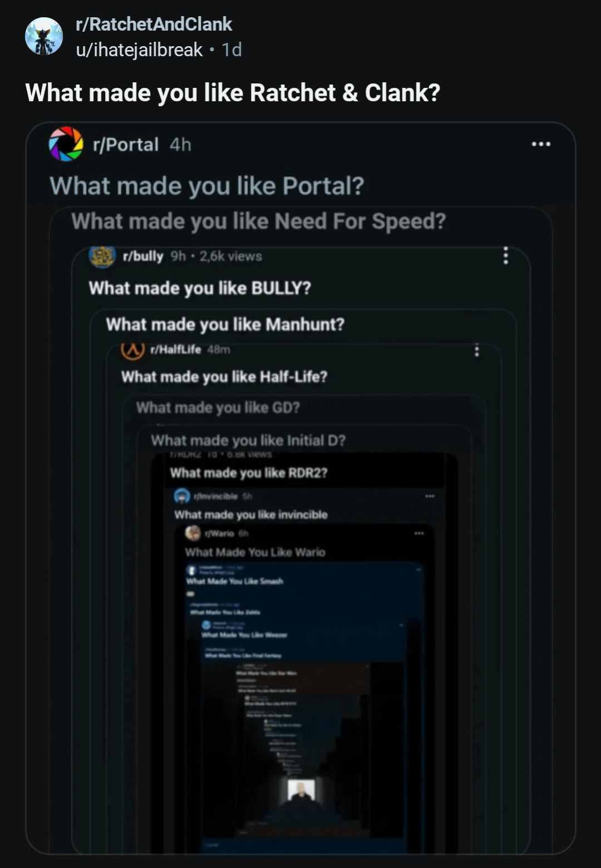Open the r/RatchetAndClank subreddit link
The width and height of the screenshot is (601, 868).
154,24
